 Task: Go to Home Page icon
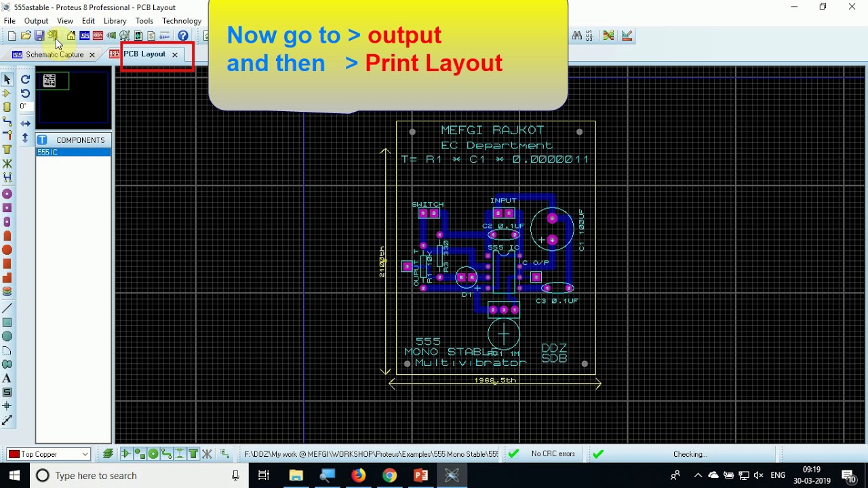pos(71,36)
